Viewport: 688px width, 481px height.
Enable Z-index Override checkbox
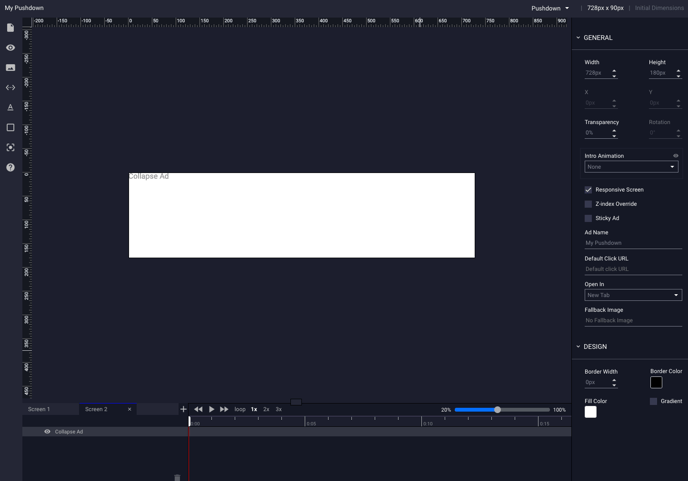pos(588,204)
